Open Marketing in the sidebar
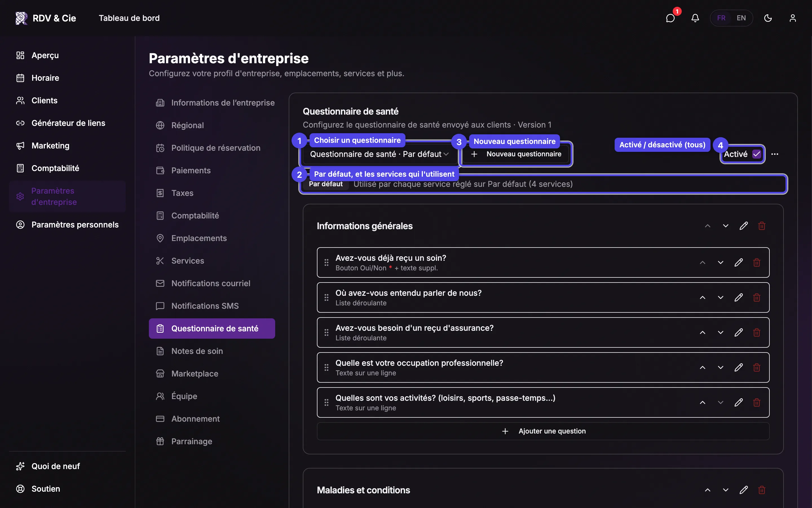Screen dimensions: 812x508 click(x=67, y=145)
